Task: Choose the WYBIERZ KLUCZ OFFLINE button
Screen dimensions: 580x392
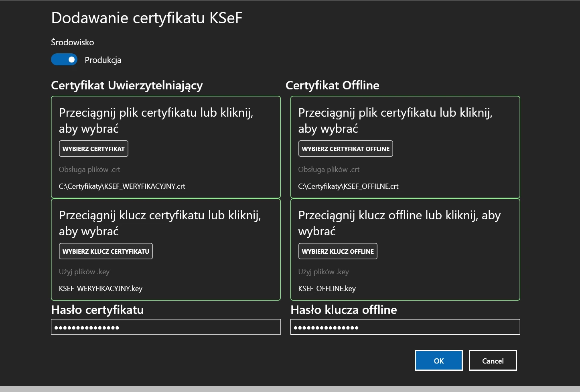Action: pyautogui.click(x=338, y=251)
